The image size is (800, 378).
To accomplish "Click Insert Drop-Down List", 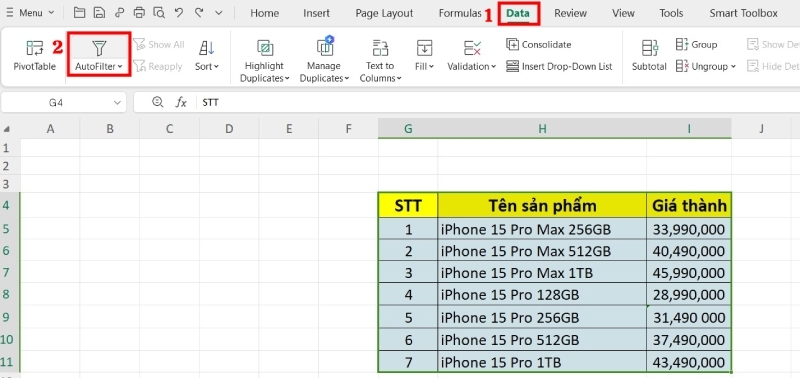I will click(x=559, y=66).
